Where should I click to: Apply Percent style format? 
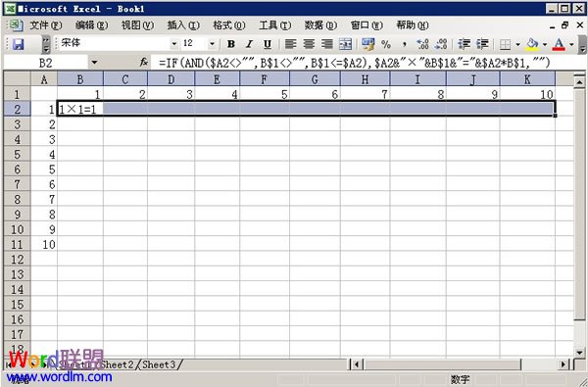coord(386,44)
